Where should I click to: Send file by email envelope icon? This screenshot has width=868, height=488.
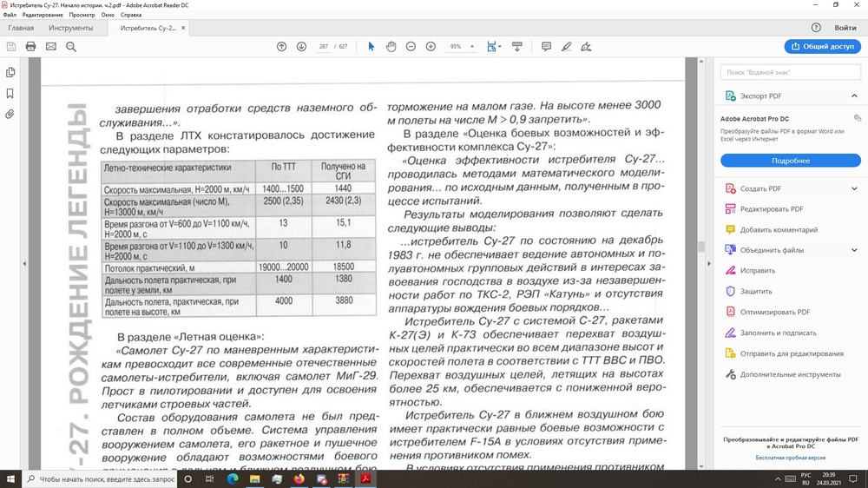pos(51,47)
